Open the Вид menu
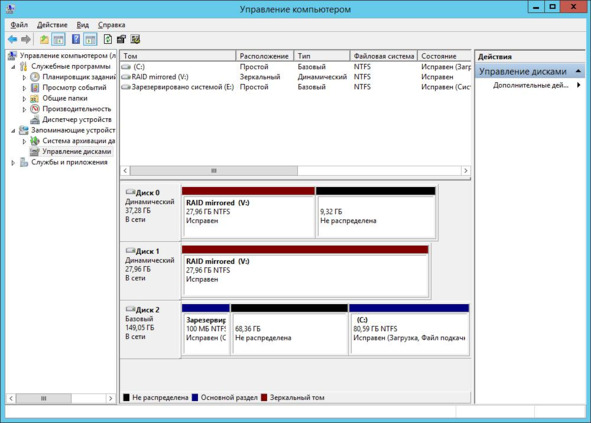The height and width of the screenshot is (423, 591). pos(83,25)
